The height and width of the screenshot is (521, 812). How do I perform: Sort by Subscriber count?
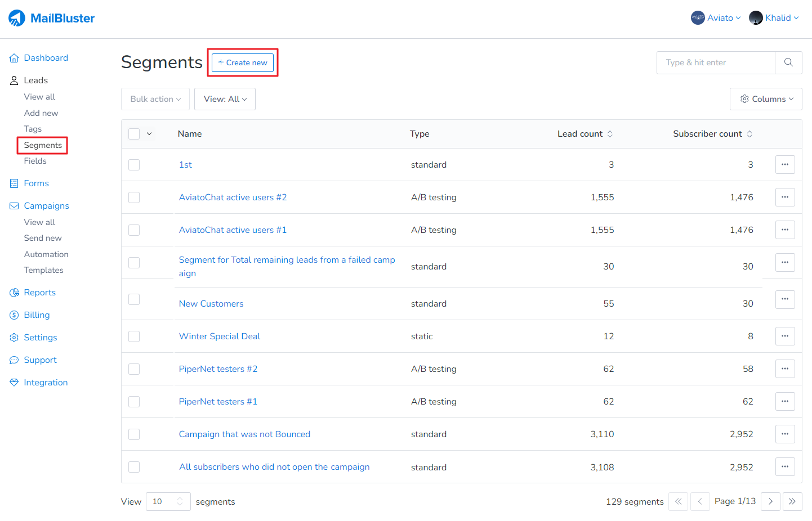tap(749, 134)
